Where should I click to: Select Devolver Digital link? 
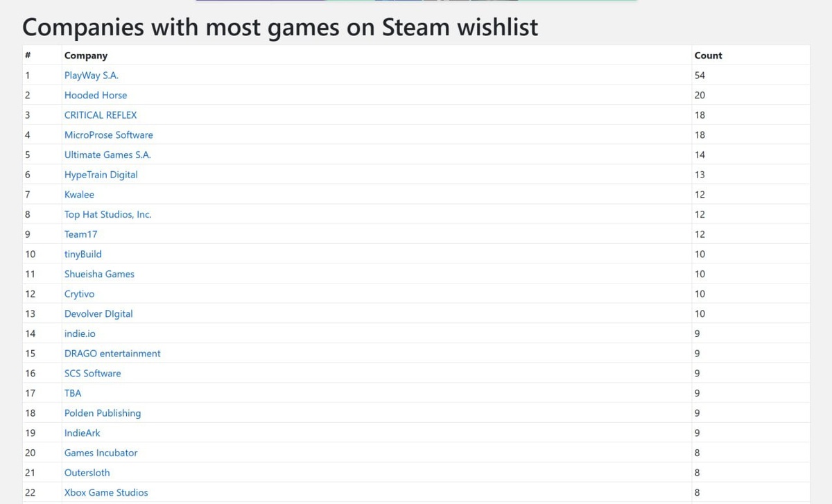click(x=98, y=314)
